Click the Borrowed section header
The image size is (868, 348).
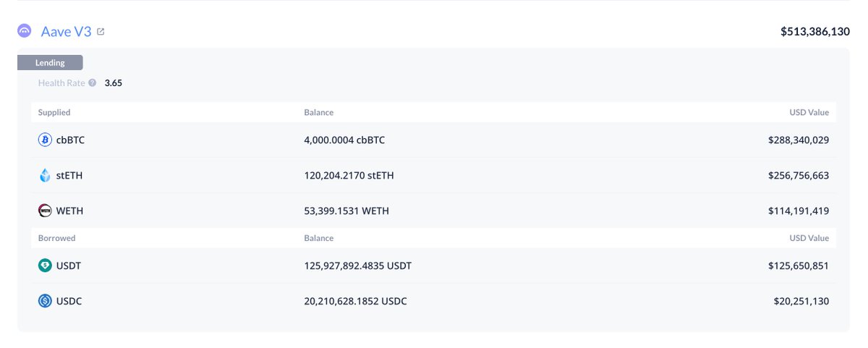point(56,238)
